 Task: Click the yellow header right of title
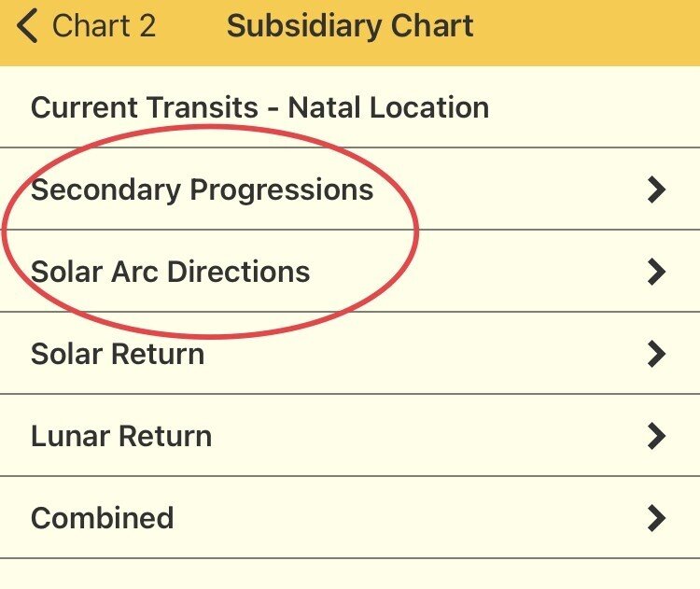click(x=588, y=28)
